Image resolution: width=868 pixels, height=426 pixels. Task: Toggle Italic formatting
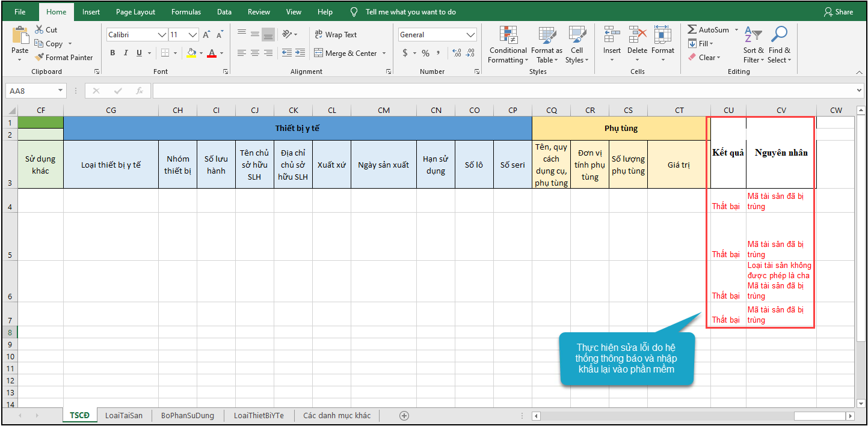coord(126,53)
